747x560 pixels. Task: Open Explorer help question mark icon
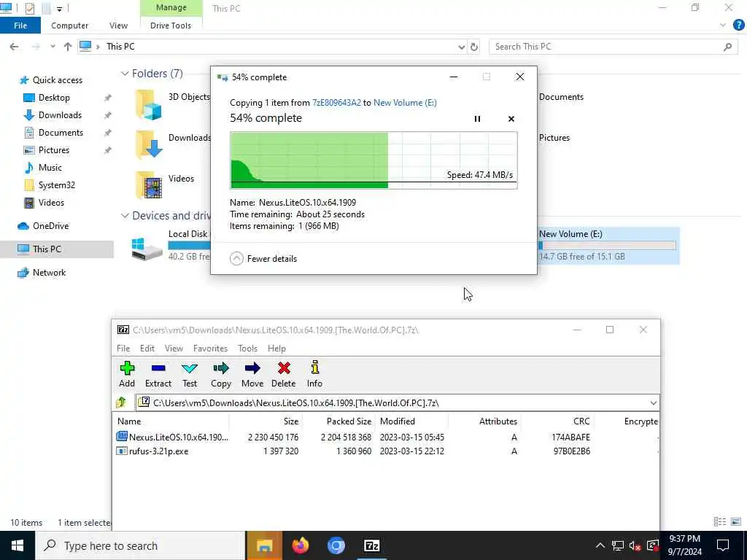[738, 26]
